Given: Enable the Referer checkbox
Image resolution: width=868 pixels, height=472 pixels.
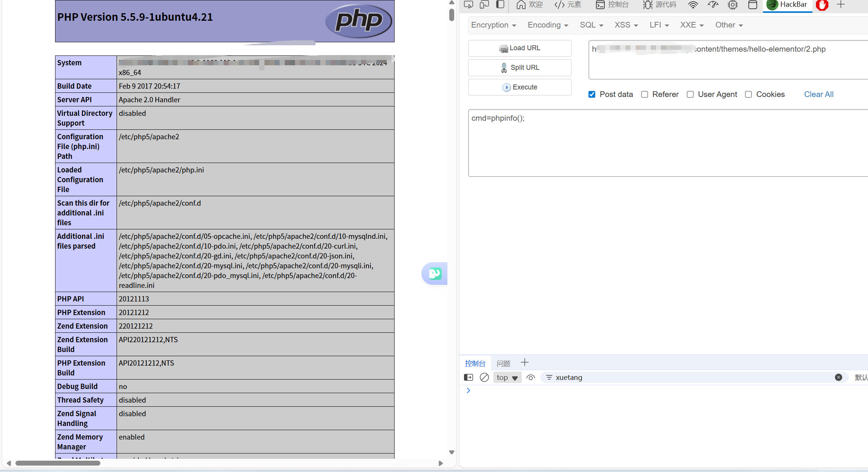Looking at the screenshot, I should (x=645, y=94).
